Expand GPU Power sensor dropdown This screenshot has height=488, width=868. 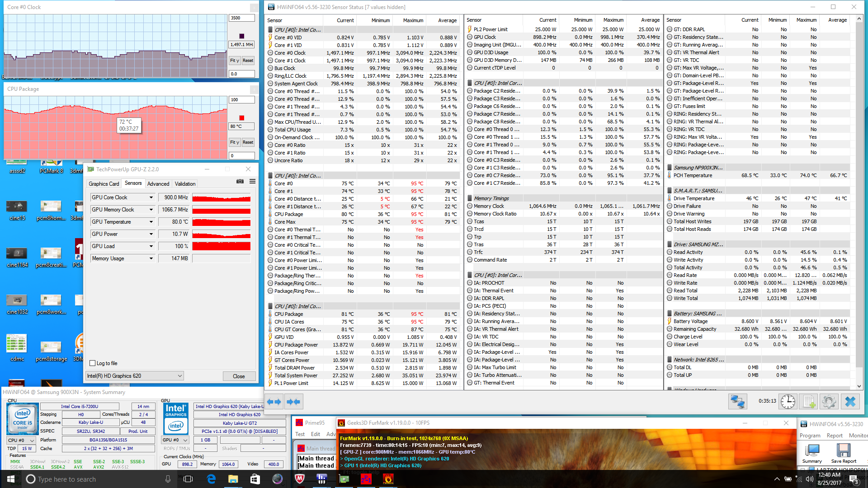[x=151, y=234]
